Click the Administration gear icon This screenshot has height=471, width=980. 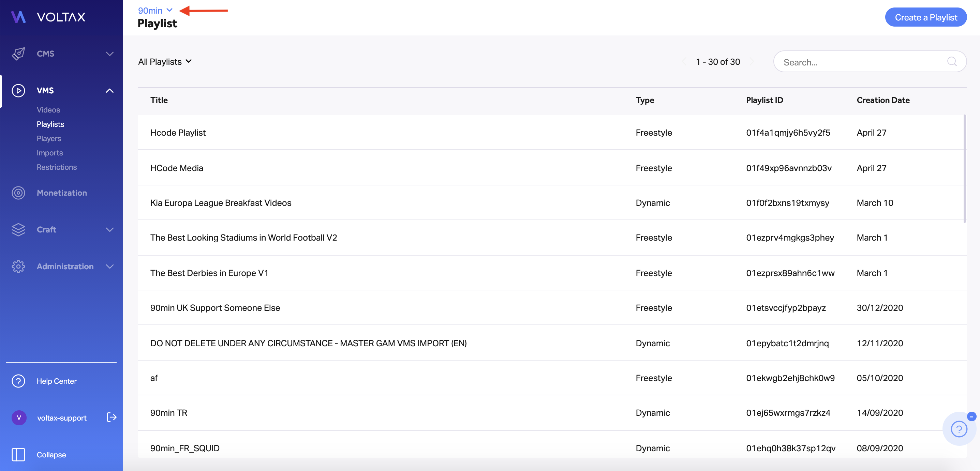coord(18,267)
